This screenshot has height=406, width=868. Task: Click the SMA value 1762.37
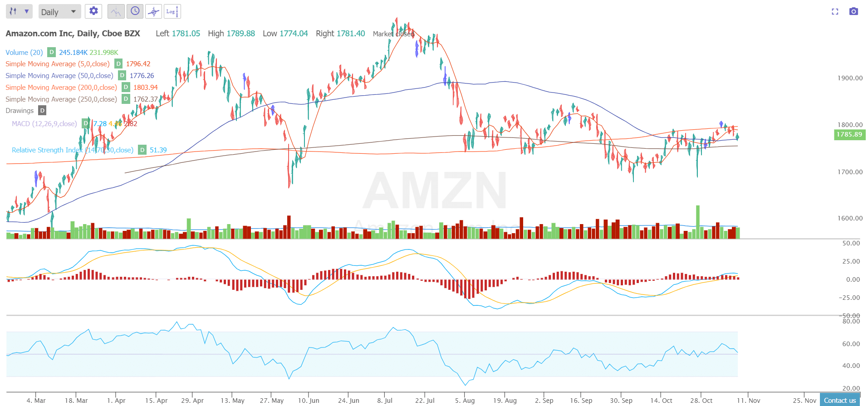coord(146,99)
